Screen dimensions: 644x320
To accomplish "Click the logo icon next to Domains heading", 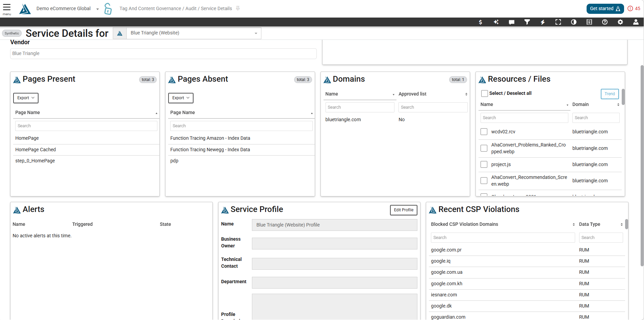I will point(327,80).
